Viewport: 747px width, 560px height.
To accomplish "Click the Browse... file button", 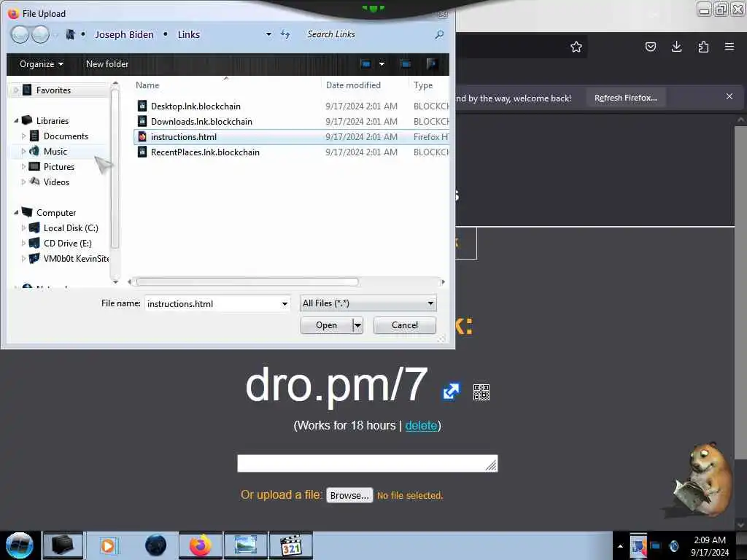I will 349,495.
